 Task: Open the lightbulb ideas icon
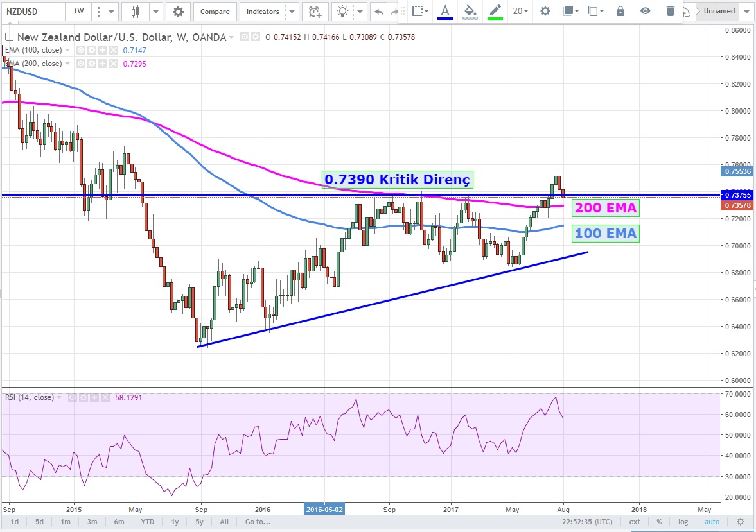(x=344, y=12)
